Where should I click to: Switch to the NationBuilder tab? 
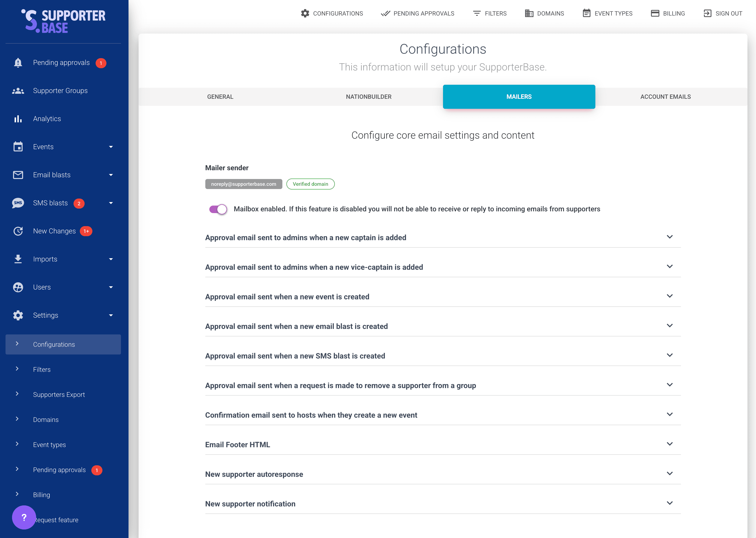click(x=368, y=97)
